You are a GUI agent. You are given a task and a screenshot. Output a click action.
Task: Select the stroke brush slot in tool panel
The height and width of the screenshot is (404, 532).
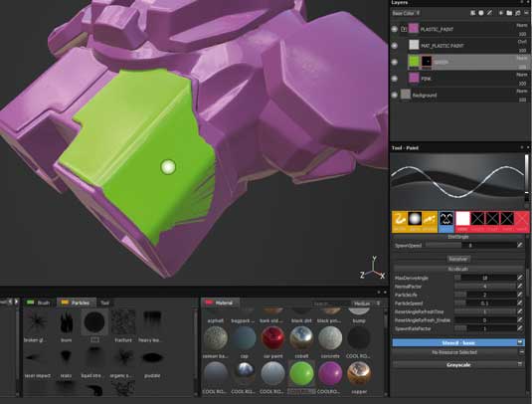(400, 221)
